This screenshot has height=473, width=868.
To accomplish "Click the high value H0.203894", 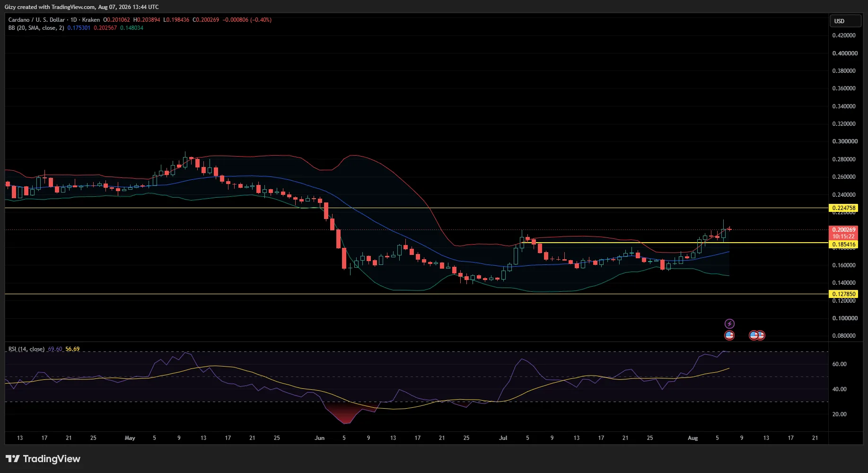I will click(147, 20).
